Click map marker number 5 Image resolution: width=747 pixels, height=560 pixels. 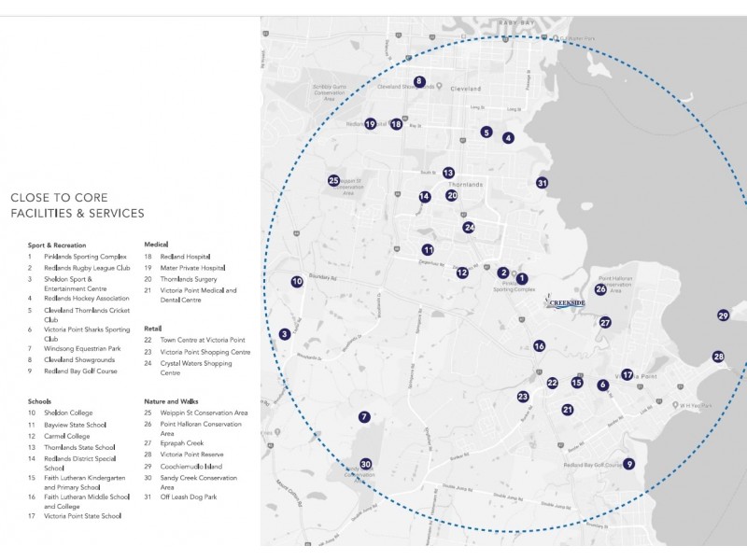click(x=486, y=133)
